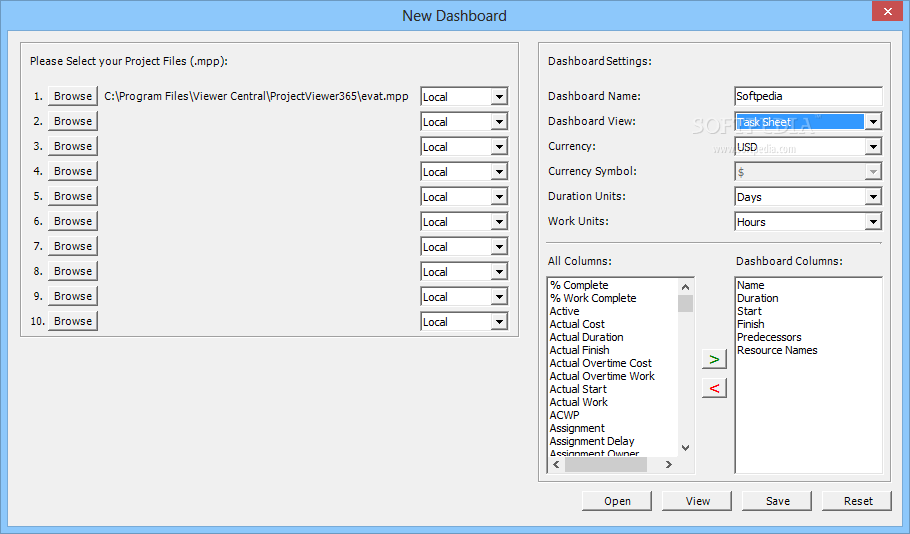The image size is (910, 534).
Task: Browse for project file 5
Action: [73, 196]
